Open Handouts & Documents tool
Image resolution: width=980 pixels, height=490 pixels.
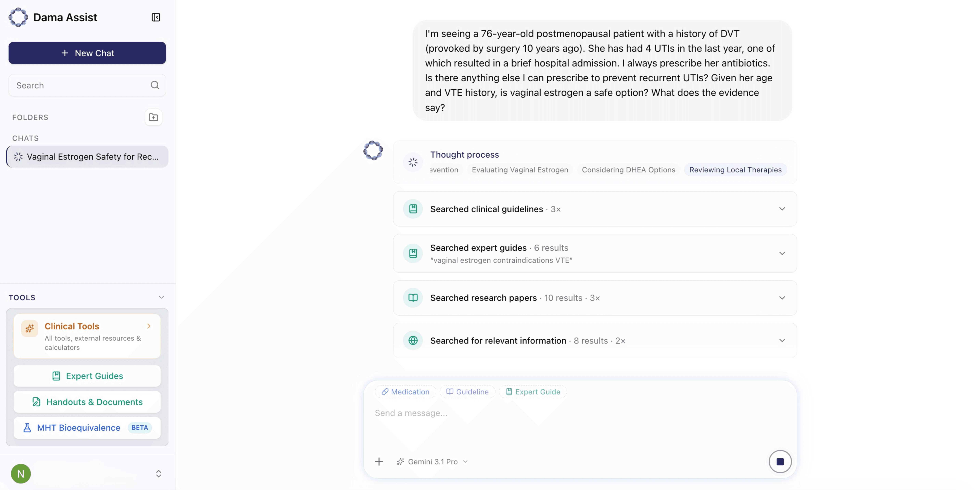87,402
